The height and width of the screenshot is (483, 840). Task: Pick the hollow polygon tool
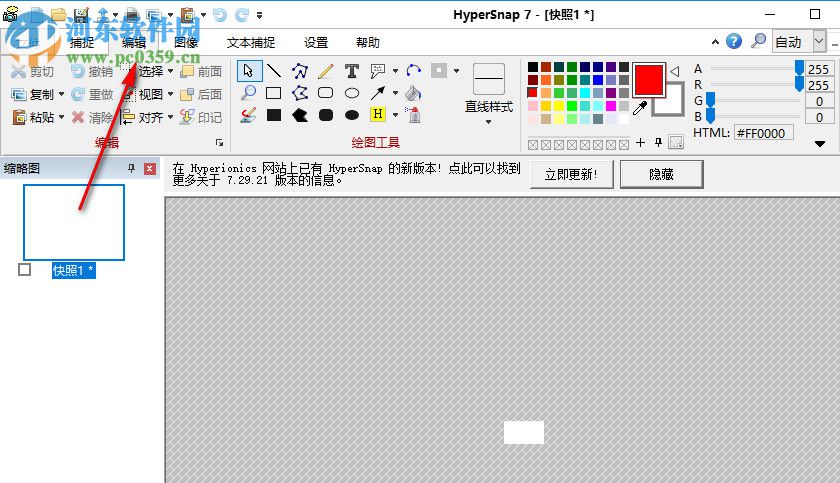[x=300, y=93]
